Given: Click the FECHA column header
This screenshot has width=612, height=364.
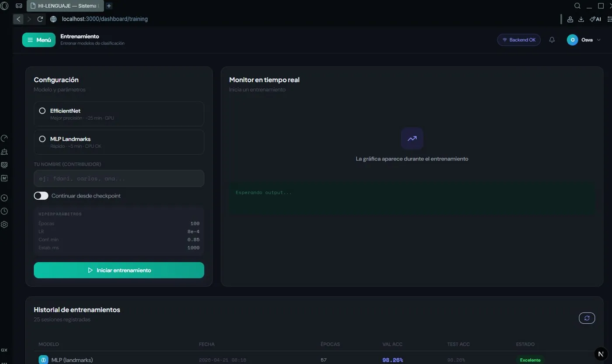Looking at the screenshot, I should (207, 344).
